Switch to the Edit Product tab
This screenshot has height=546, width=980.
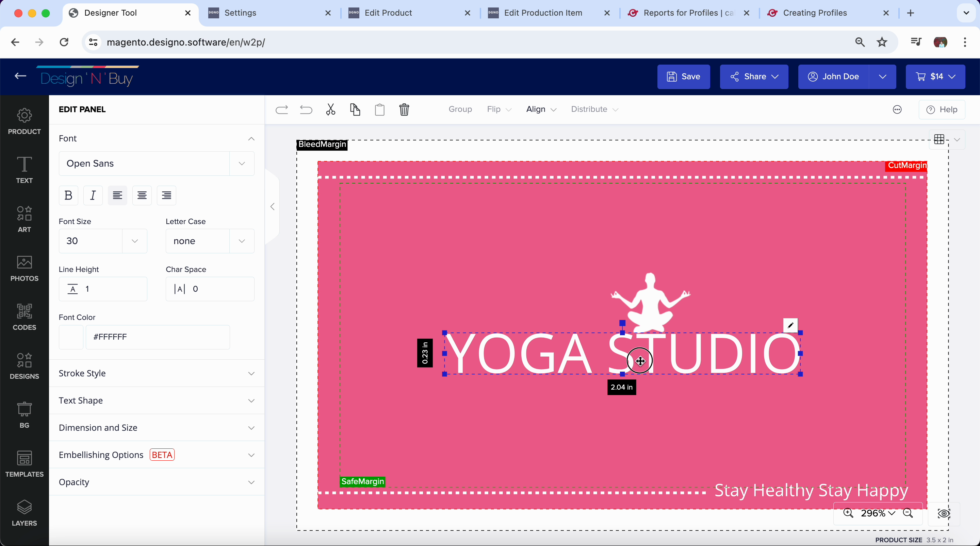pos(388,13)
